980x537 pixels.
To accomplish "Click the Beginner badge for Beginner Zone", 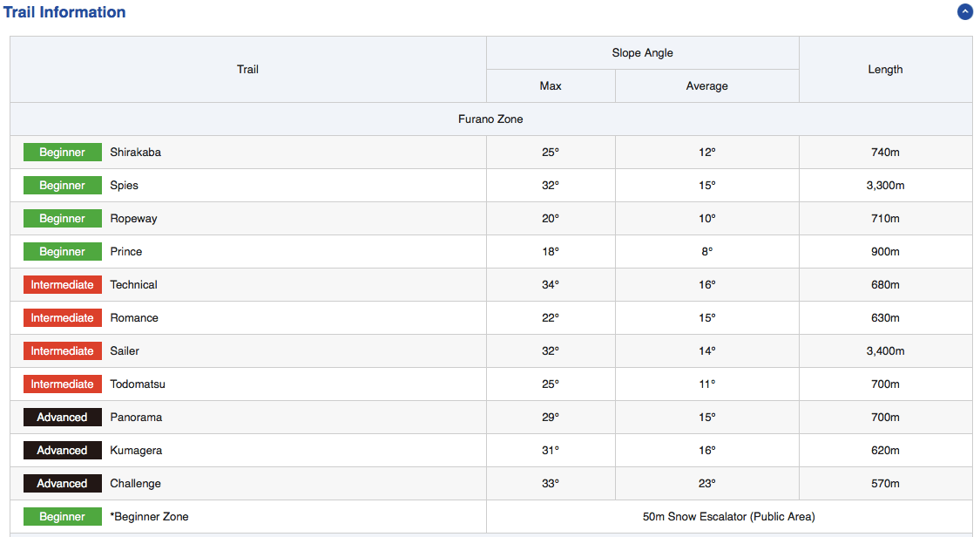I will [x=62, y=517].
